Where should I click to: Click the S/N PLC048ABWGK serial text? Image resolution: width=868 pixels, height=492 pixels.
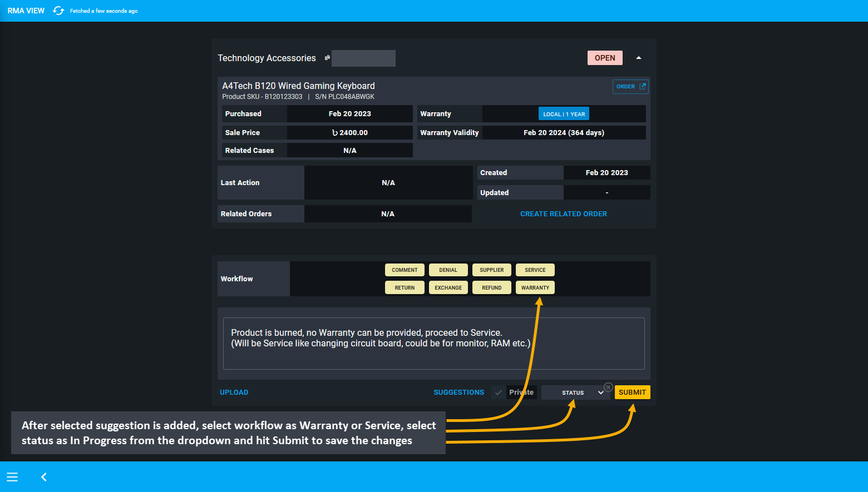click(x=345, y=97)
